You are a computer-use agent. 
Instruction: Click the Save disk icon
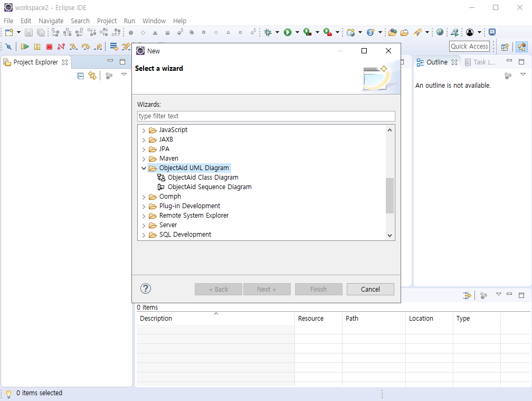coord(29,32)
